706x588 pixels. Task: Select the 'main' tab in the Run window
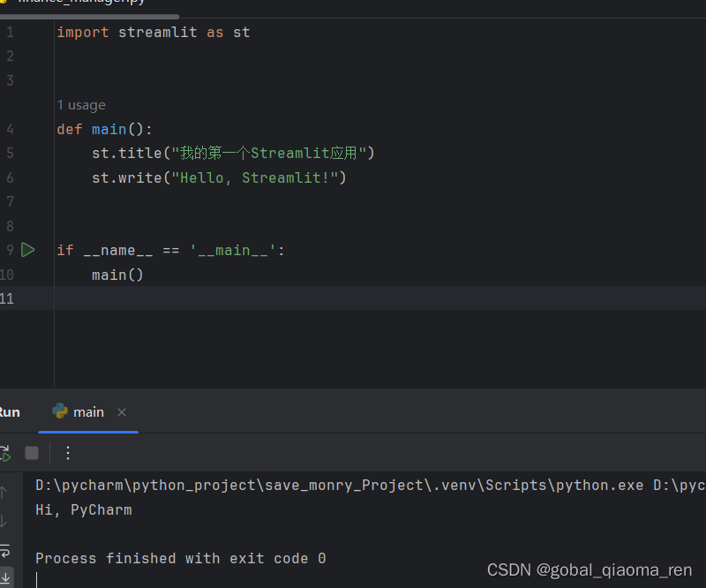pyautogui.click(x=88, y=411)
